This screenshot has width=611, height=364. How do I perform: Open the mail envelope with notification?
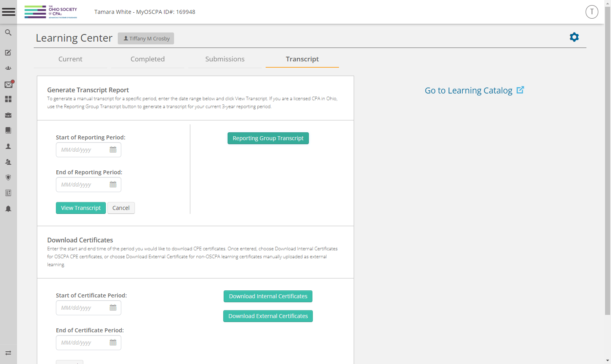pyautogui.click(x=9, y=84)
